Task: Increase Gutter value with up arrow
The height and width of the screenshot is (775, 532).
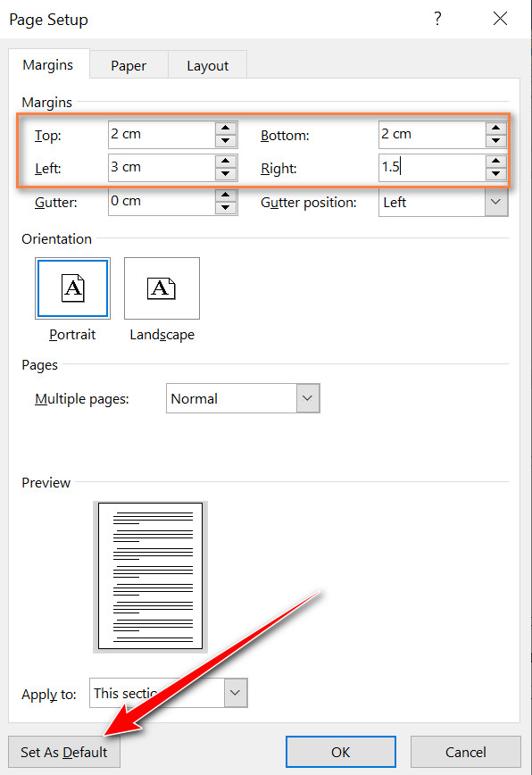Action: pyautogui.click(x=226, y=195)
